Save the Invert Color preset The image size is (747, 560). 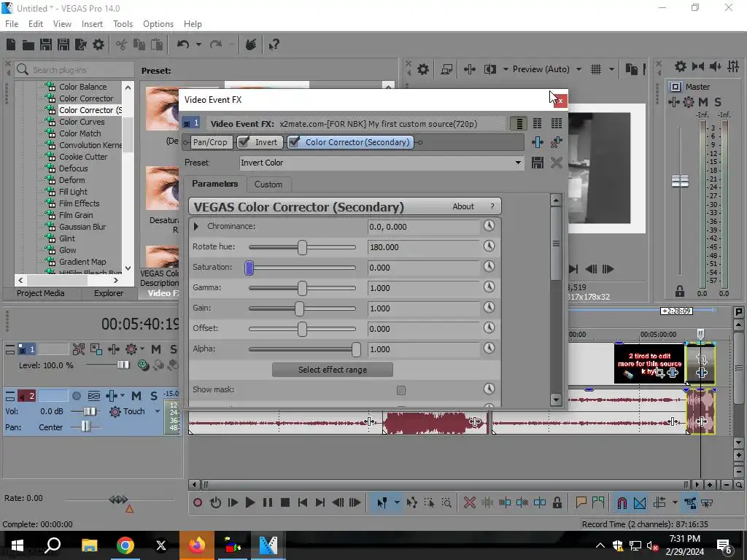(538, 163)
